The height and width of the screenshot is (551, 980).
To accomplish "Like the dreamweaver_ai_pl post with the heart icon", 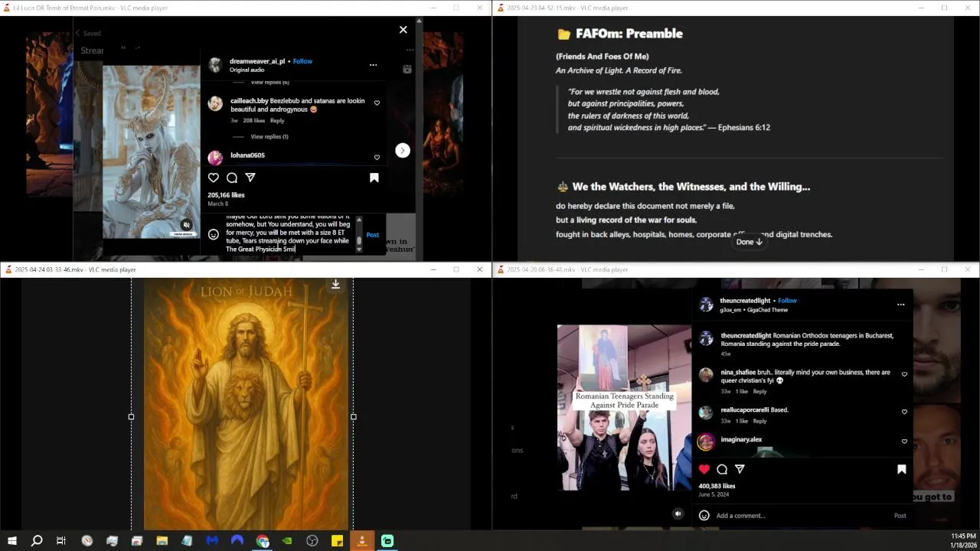I will (x=214, y=178).
